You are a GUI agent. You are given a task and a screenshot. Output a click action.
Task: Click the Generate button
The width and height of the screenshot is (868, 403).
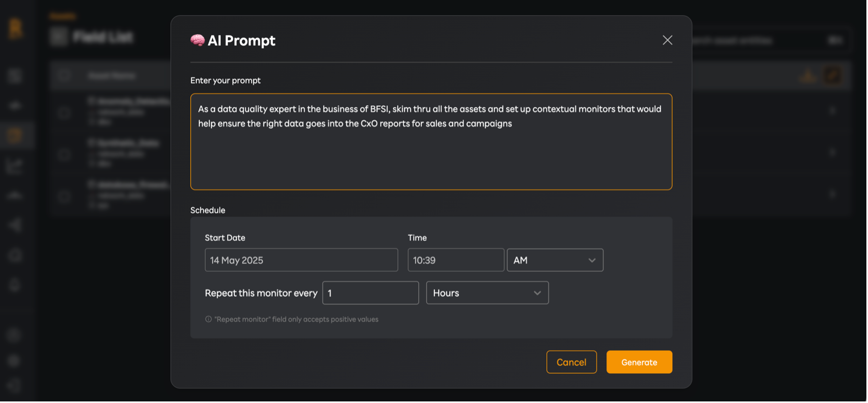(639, 362)
